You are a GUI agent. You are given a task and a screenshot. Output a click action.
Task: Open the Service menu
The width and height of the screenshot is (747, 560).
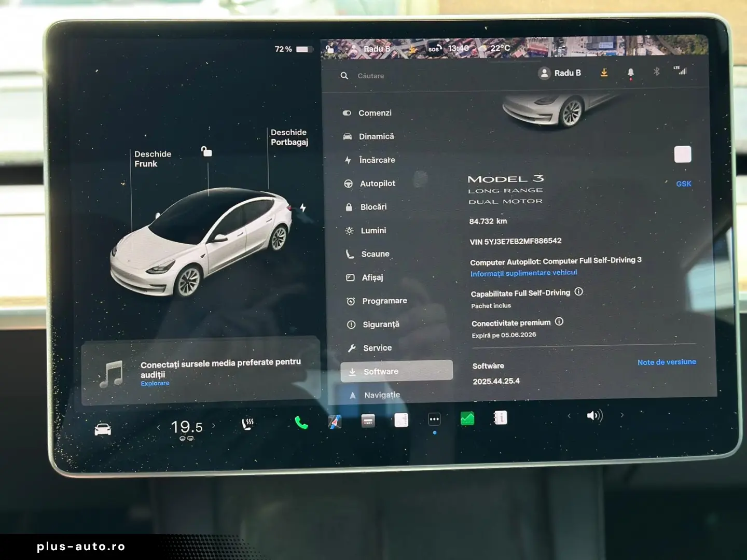click(370, 348)
